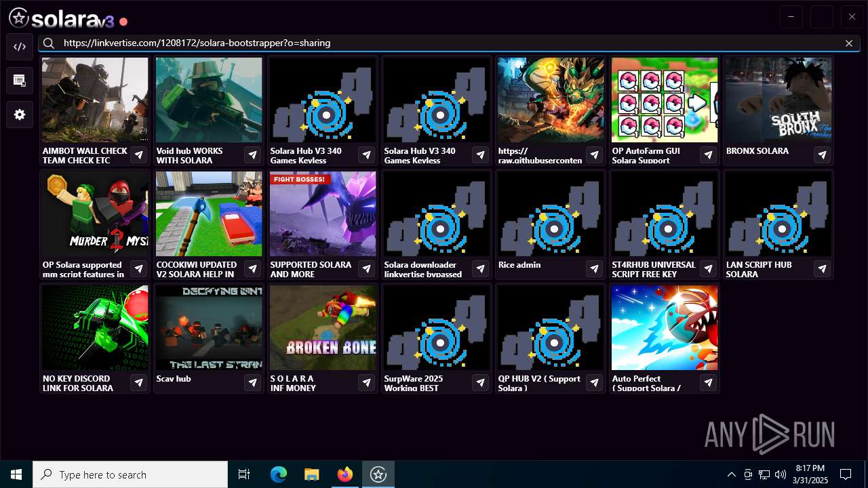The height and width of the screenshot is (488, 868).
Task: Launch Firefox from taskbar
Action: pyautogui.click(x=344, y=474)
